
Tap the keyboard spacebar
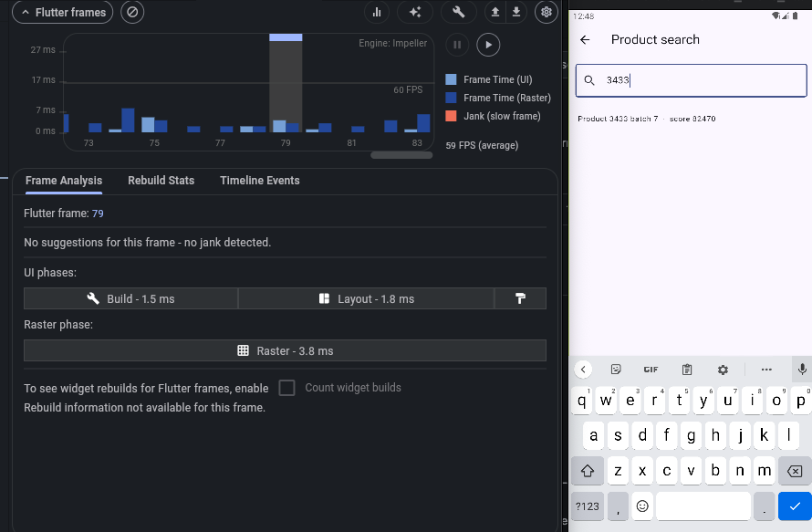click(x=703, y=506)
